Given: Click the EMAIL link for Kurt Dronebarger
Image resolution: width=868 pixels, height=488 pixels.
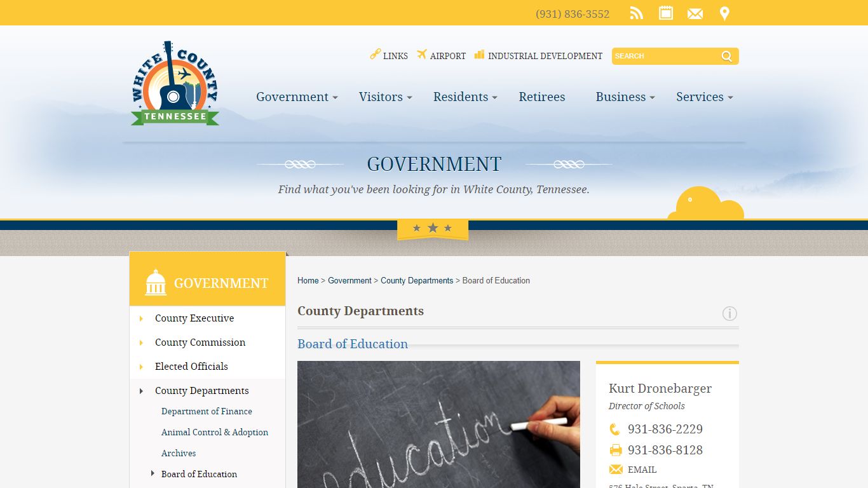Looking at the screenshot, I should pos(642,470).
